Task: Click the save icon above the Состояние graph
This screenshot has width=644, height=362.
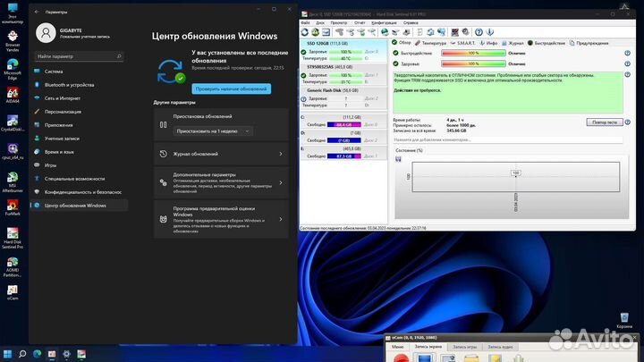Action: [398, 159]
